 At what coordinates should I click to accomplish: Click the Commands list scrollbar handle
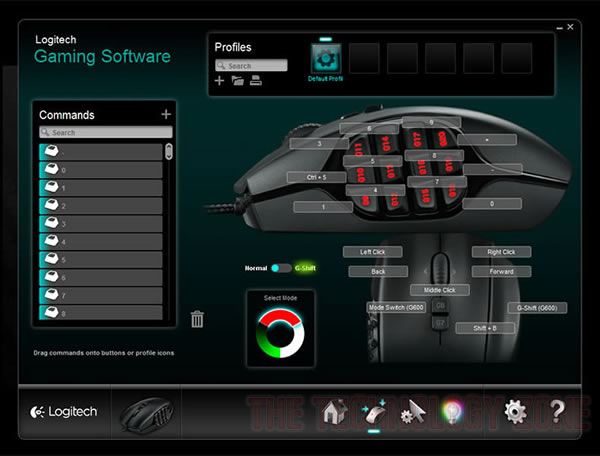[168, 151]
